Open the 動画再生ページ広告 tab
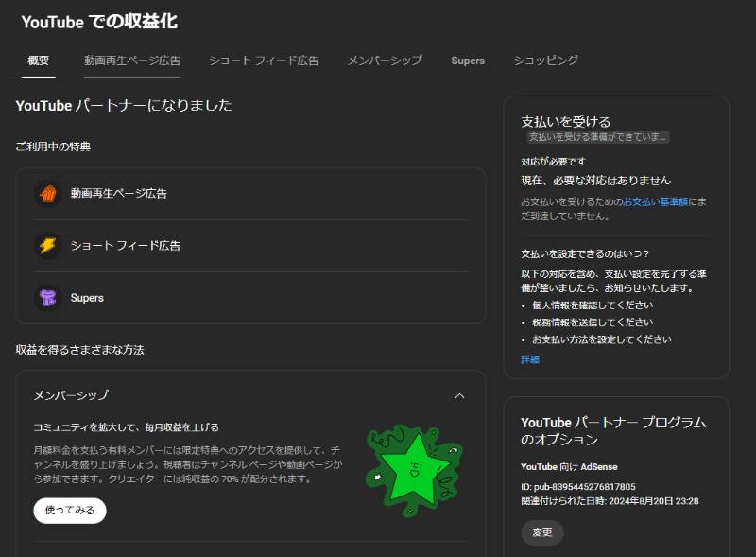The image size is (756, 557). coord(132,61)
